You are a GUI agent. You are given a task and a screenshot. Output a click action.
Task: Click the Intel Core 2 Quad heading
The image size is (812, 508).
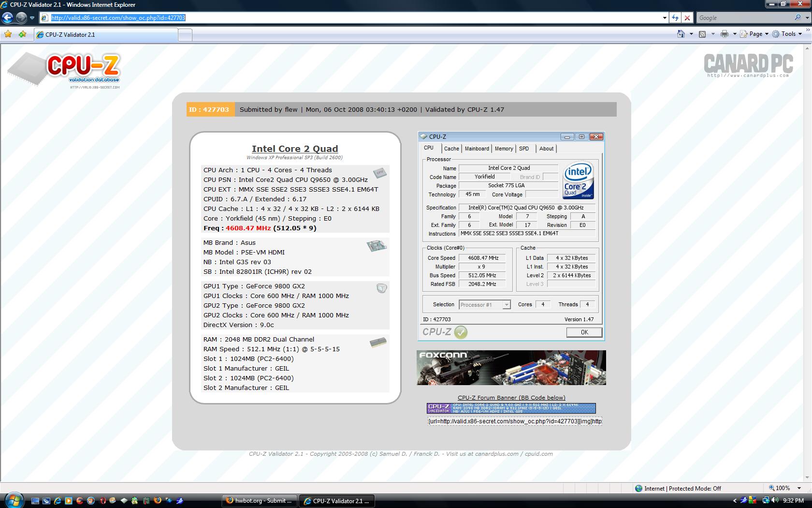(295, 149)
